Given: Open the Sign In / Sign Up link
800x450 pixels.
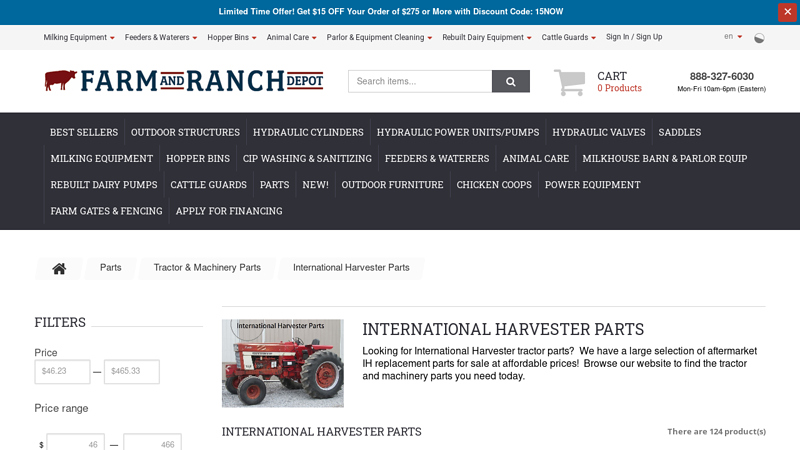Looking at the screenshot, I should pos(634,37).
